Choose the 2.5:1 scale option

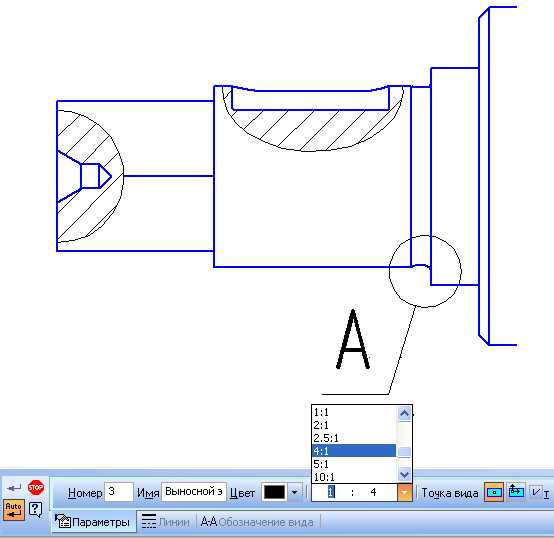(x=354, y=438)
